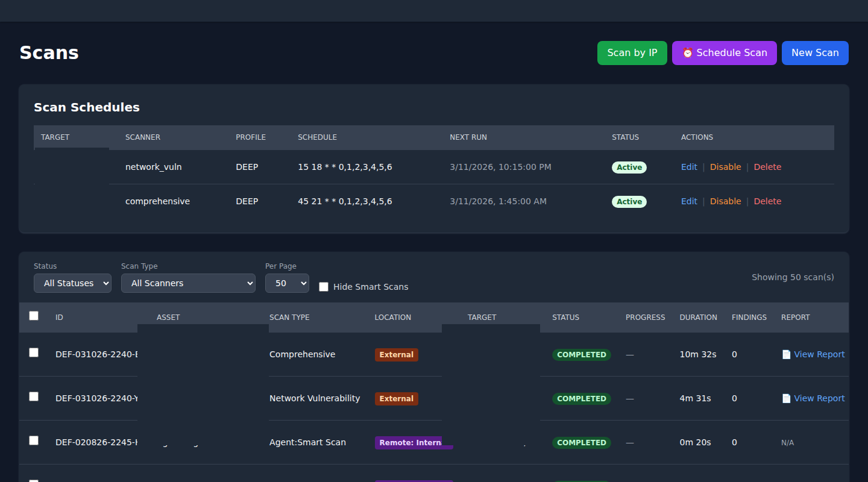Click the STATUS column header in scans table
The image size is (868, 482).
pyautogui.click(x=565, y=318)
